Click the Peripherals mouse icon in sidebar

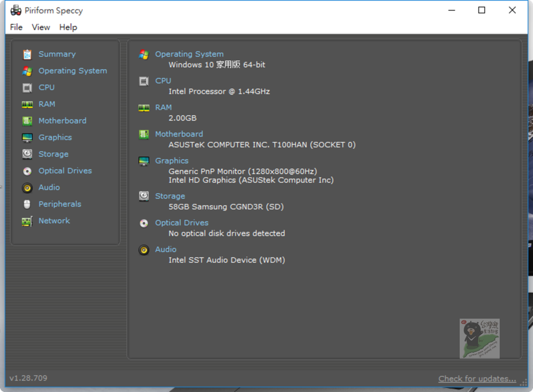pyautogui.click(x=27, y=205)
